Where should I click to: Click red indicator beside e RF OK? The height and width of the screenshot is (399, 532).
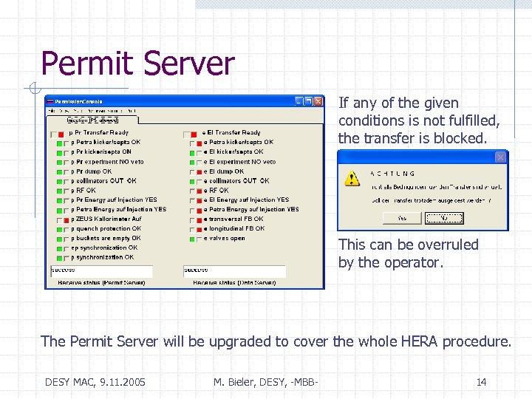[x=199, y=191]
